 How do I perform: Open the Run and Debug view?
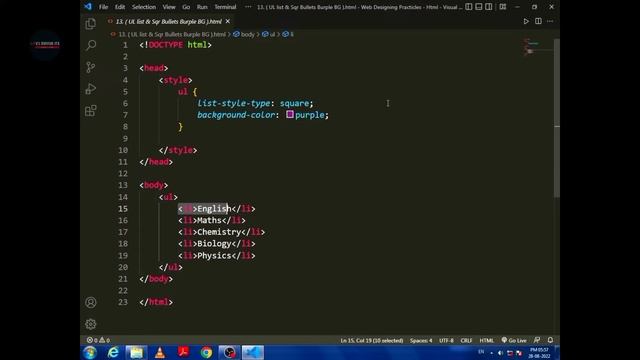click(x=91, y=89)
